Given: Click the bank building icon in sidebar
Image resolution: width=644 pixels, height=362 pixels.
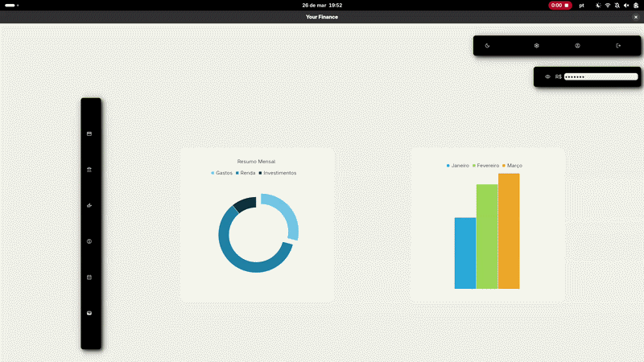Looking at the screenshot, I should coord(89,170).
